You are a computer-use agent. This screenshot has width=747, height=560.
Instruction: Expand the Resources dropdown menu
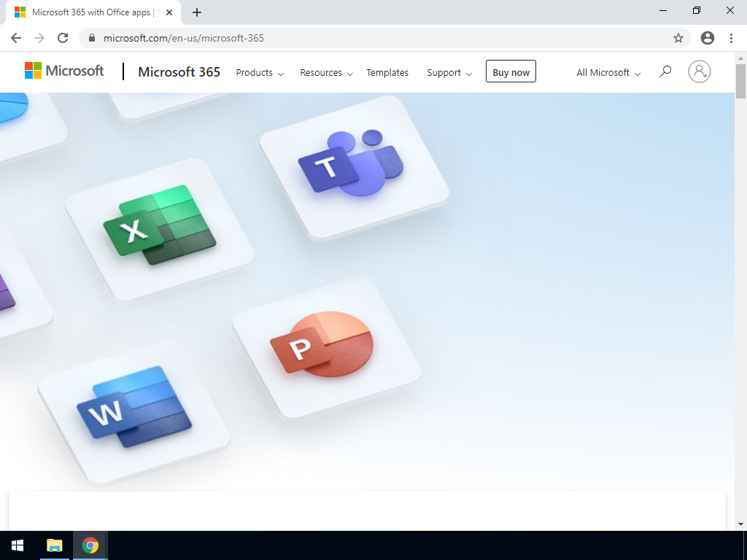click(x=326, y=72)
